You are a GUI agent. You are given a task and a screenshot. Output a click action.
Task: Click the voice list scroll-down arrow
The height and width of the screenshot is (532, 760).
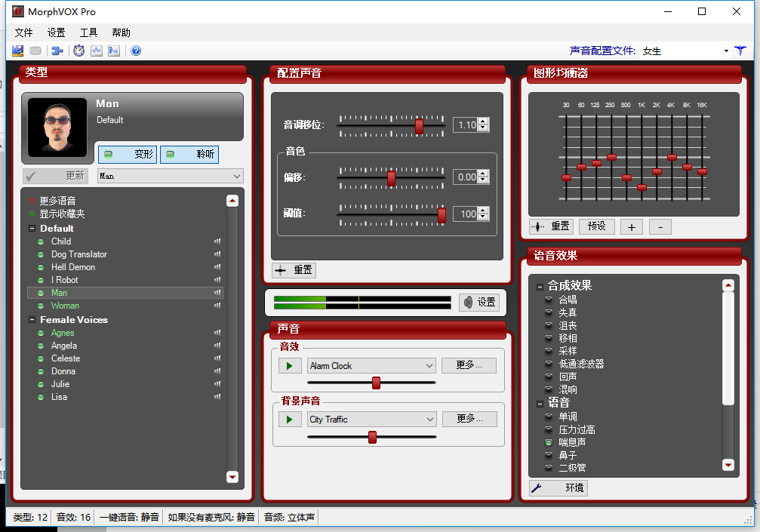click(x=232, y=477)
